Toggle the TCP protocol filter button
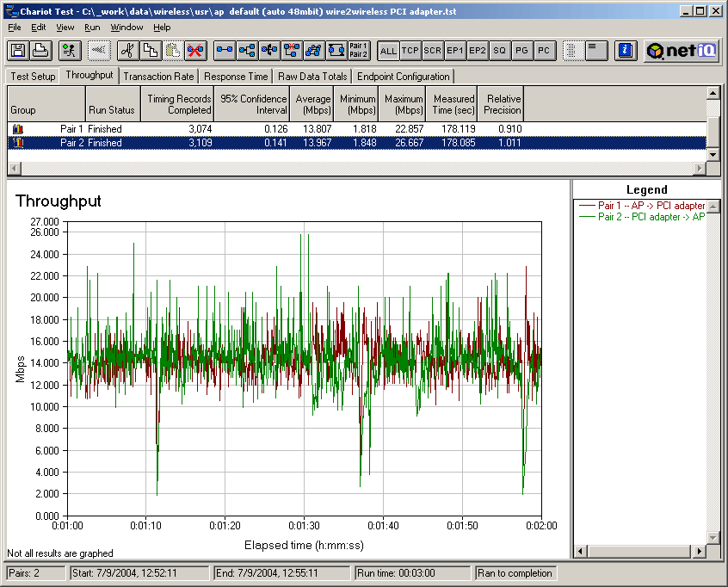This screenshot has height=587, width=728. click(410, 51)
